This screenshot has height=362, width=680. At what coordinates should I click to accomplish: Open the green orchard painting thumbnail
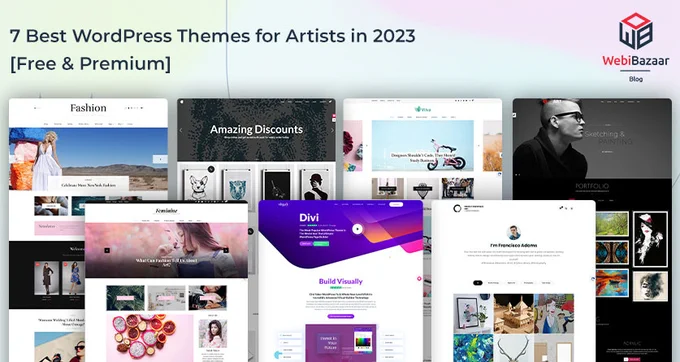pyautogui.click(x=612, y=224)
